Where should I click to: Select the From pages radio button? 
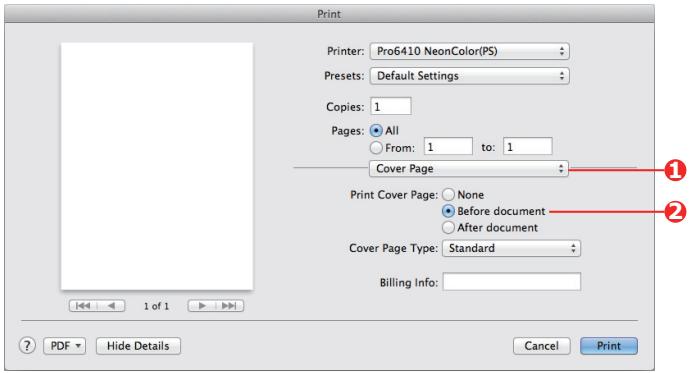click(376, 148)
